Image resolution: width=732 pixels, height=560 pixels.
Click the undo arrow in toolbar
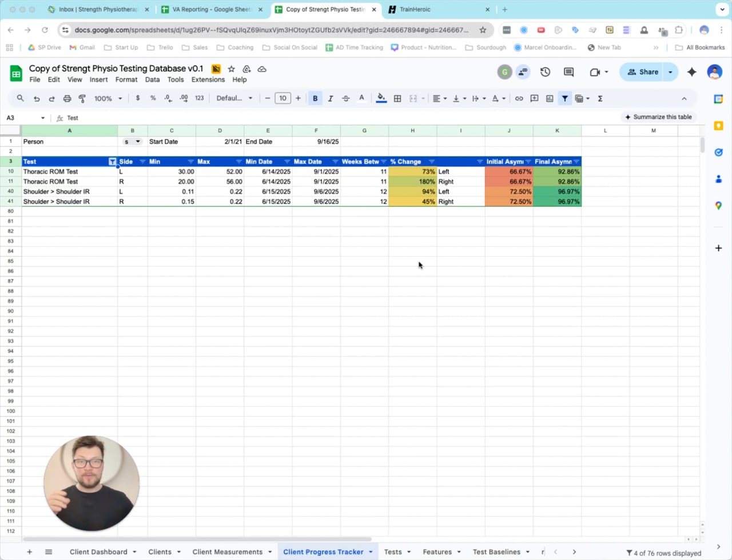pyautogui.click(x=37, y=98)
